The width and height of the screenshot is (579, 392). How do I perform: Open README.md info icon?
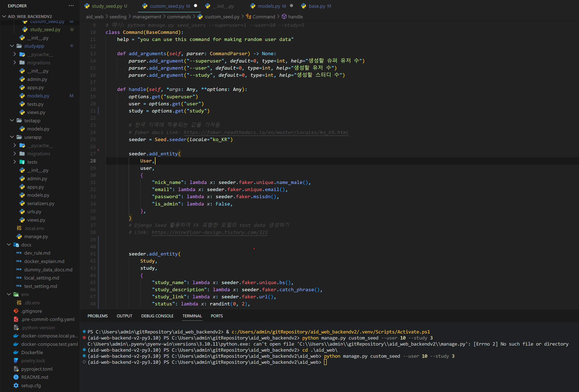click(x=16, y=377)
